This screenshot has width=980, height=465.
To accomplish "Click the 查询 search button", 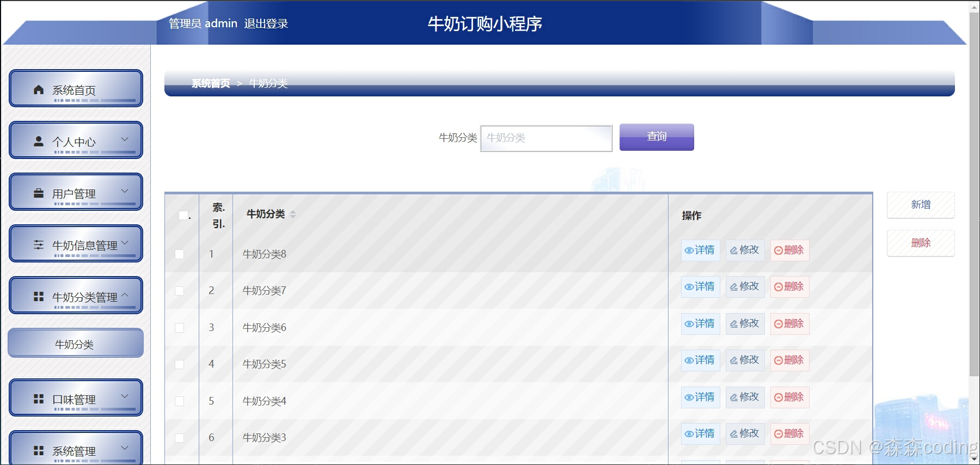I will tap(657, 137).
